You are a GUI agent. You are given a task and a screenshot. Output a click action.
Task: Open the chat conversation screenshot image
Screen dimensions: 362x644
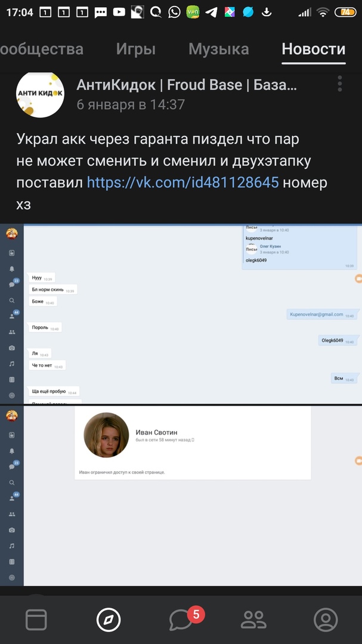click(x=181, y=314)
